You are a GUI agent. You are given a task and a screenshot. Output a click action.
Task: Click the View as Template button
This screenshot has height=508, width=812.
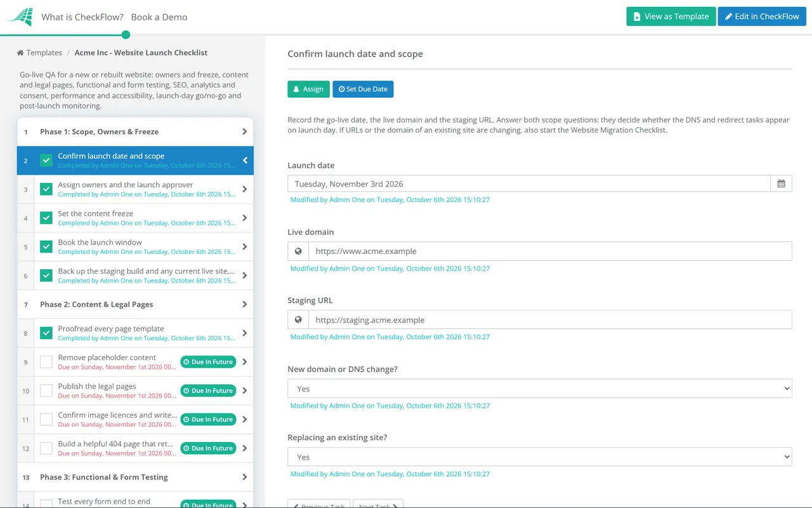tap(671, 17)
